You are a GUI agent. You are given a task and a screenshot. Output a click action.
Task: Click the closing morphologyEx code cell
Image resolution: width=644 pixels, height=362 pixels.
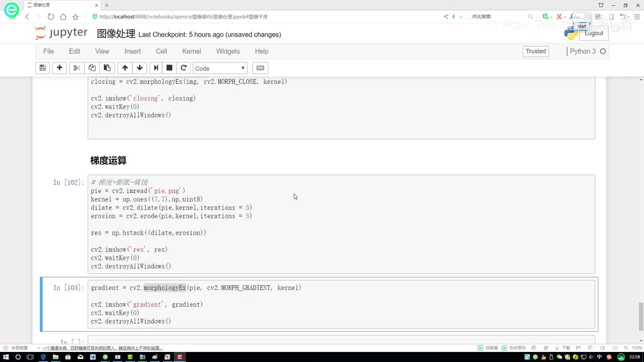(341, 107)
